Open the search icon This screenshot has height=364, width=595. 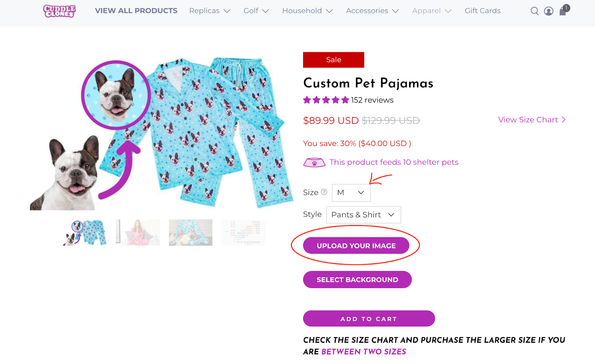point(534,11)
